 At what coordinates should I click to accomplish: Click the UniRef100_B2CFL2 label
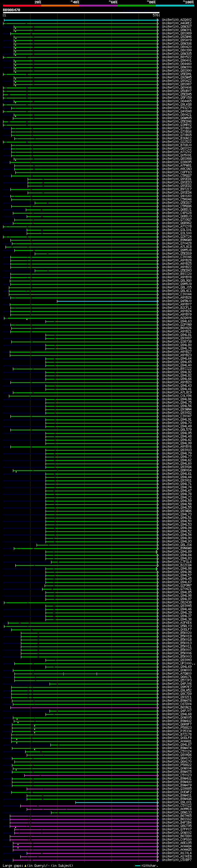point(177,308)
